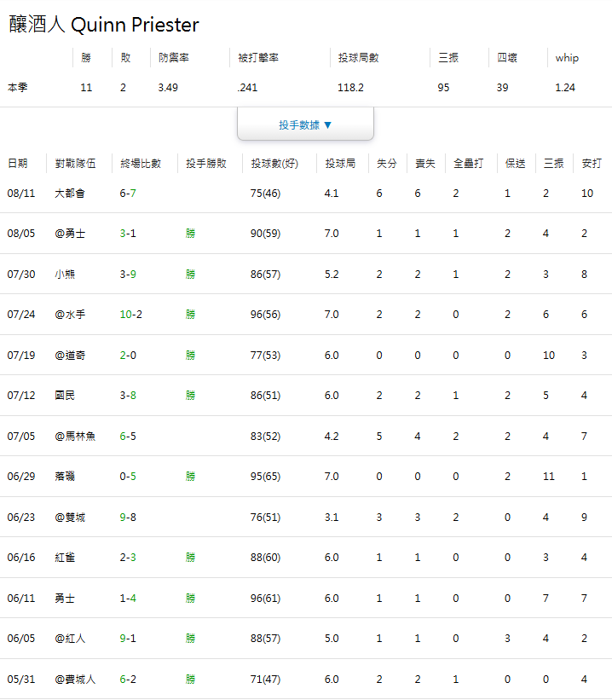This screenshot has width=612, height=700.
Task: Click opponent @道奇 in the 07/19 row
Action: point(70,356)
